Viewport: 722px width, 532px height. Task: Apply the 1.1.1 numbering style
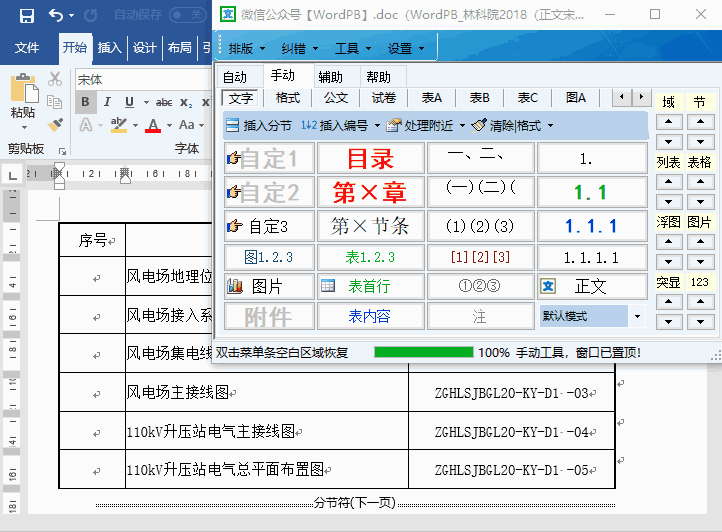pos(592,226)
